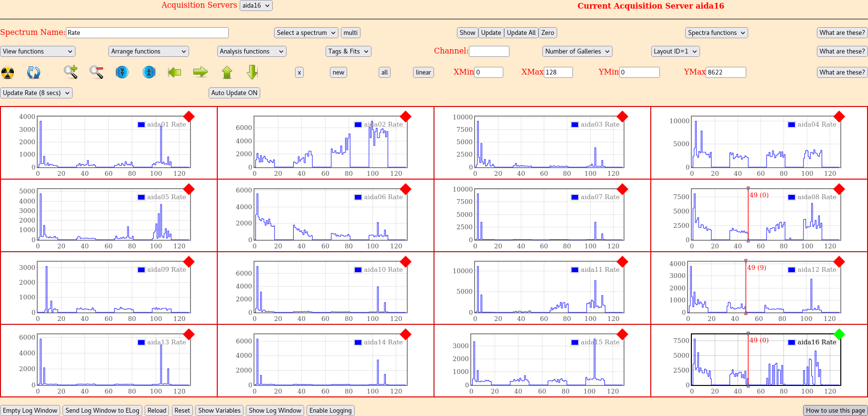Toggle the Auto Update ON button

[x=234, y=93]
